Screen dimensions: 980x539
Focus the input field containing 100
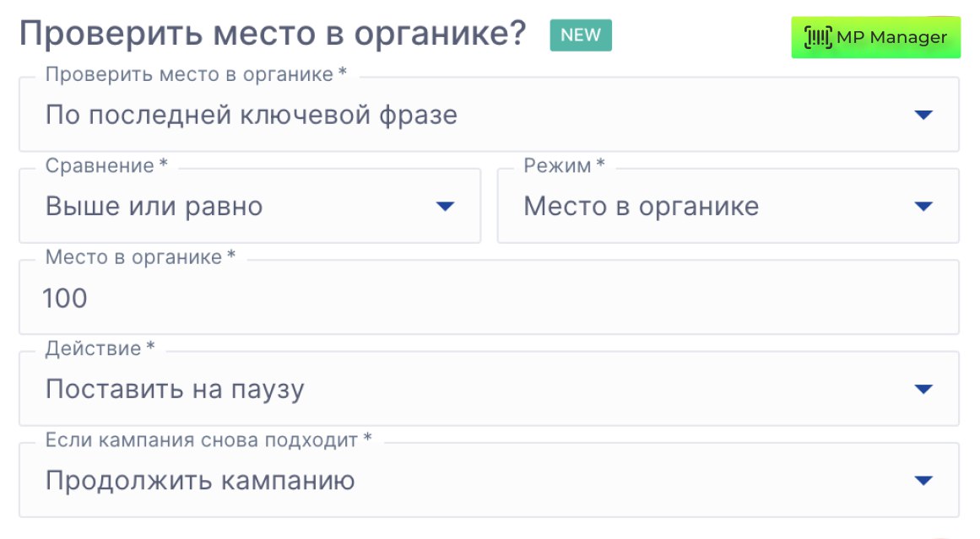coord(489,298)
